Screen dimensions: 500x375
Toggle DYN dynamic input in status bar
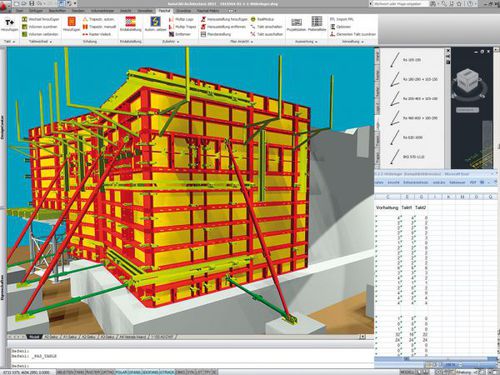tap(191, 372)
